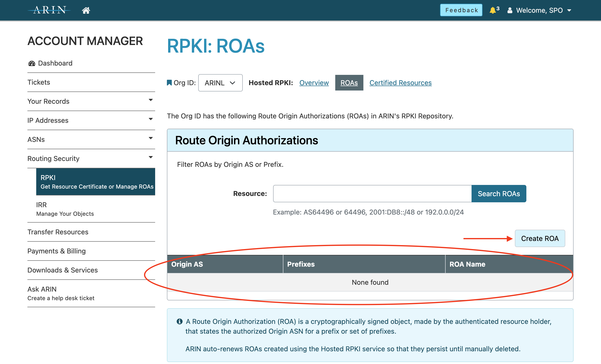The height and width of the screenshot is (364, 601).
Task: Open Transfer Resources
Action: tap(91, 232)
